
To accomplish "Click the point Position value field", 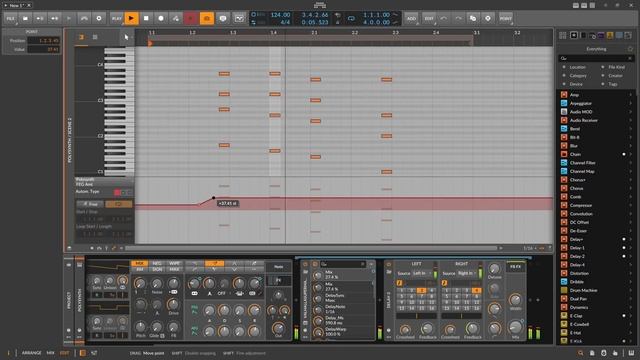I will pyautogui.click(x=44, y=40).
